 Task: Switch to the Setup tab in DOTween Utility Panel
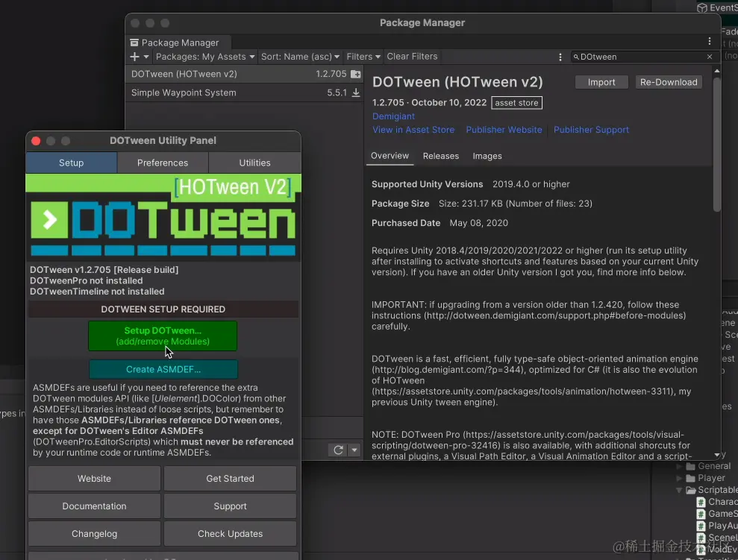pyautogui.click(x=71, y=163)
